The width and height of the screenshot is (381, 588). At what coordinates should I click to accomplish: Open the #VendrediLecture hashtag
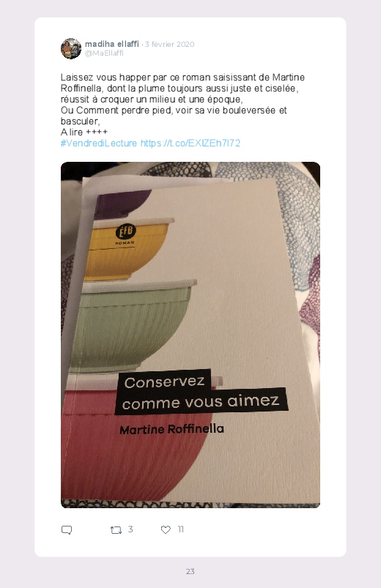(99, 143)
